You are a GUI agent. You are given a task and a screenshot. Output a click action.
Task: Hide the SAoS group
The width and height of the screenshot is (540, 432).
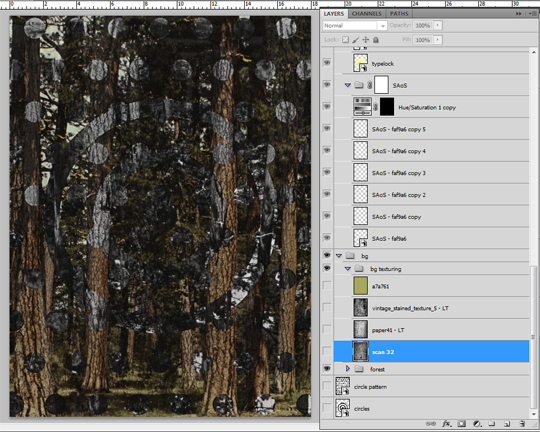point(327,85)
